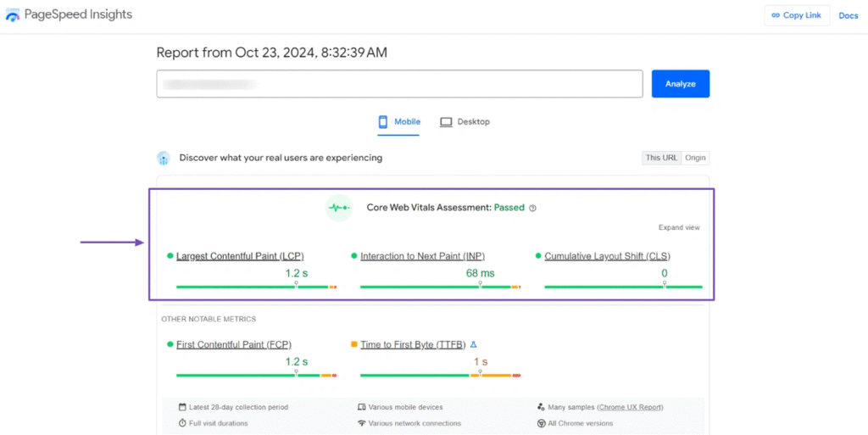Switch to the Desktop tab
The width and height of the screenshot is (868, 435).
pyautogui.click(x=465, y=122)
